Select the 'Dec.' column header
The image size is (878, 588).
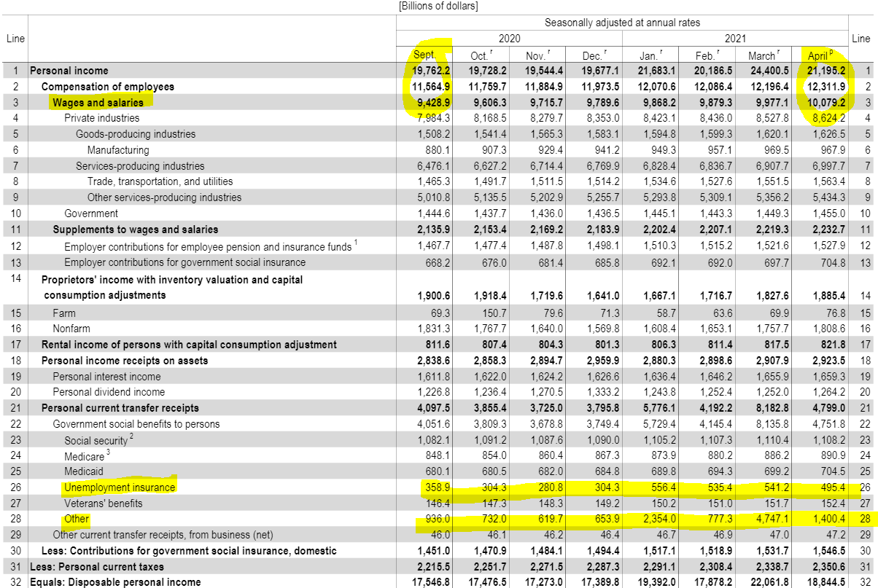coord(593,55)
